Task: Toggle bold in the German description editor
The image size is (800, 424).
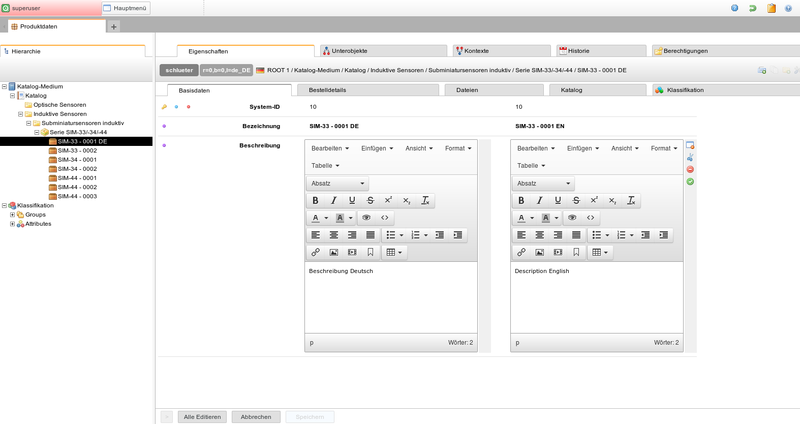Action: [x=316, y=200]
